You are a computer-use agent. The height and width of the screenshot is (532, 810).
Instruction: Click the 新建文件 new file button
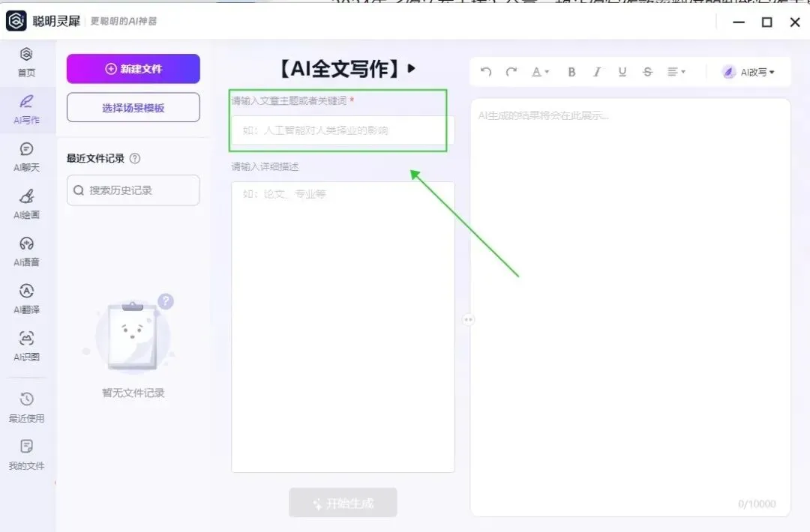coord(133,68)
